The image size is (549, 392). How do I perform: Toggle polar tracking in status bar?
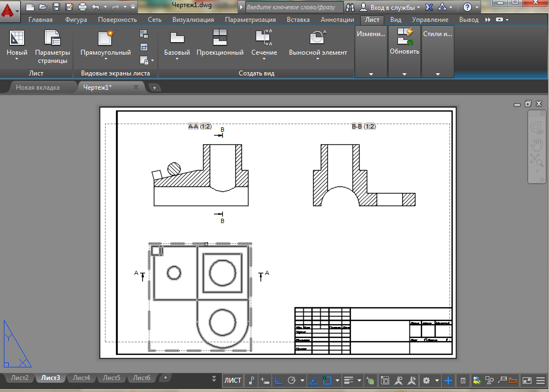tap(292, 381)
